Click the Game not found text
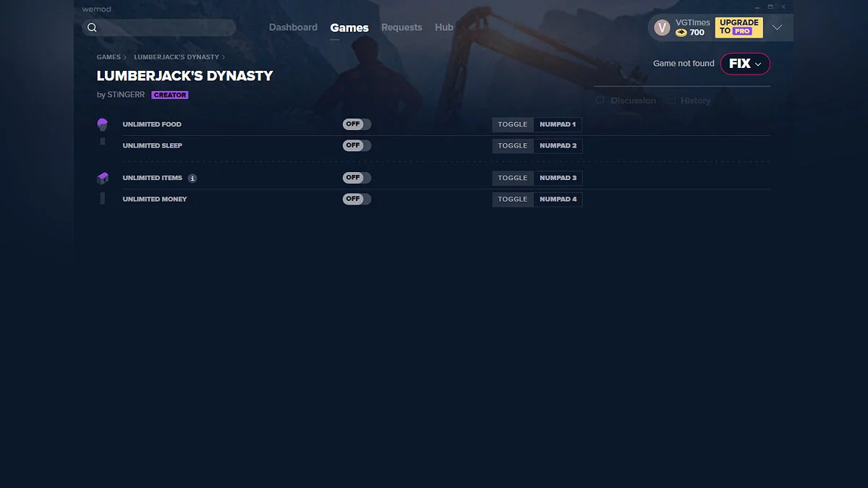This screenshot has width=868, height=488. tap(684, 64)
